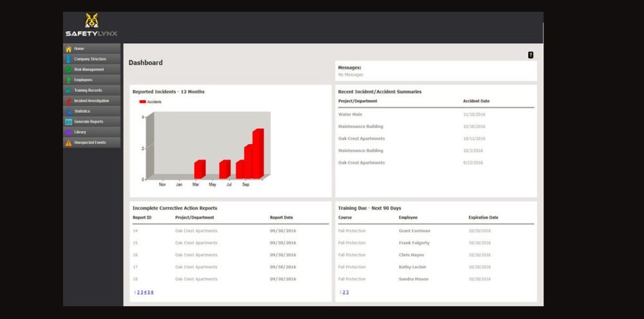Go to page 2 of Corrective Action Reports
644x319 pixels.
pos(138,293)
